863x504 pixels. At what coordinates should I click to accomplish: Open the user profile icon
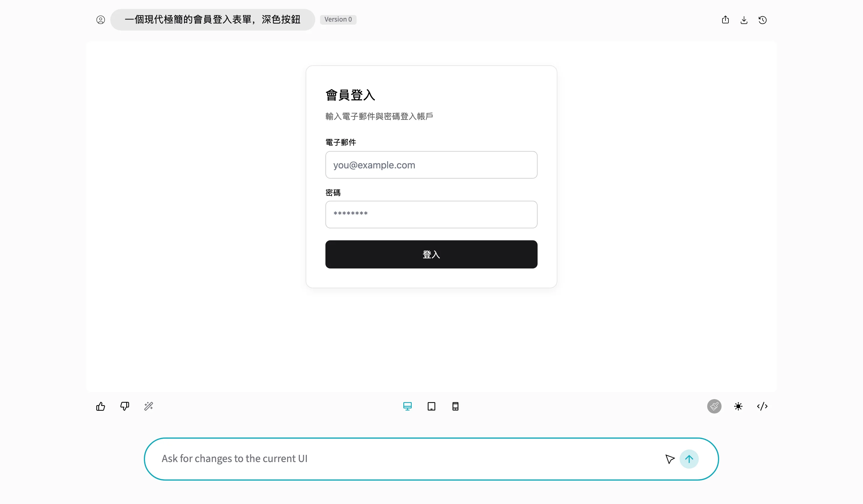pos(100,20)
